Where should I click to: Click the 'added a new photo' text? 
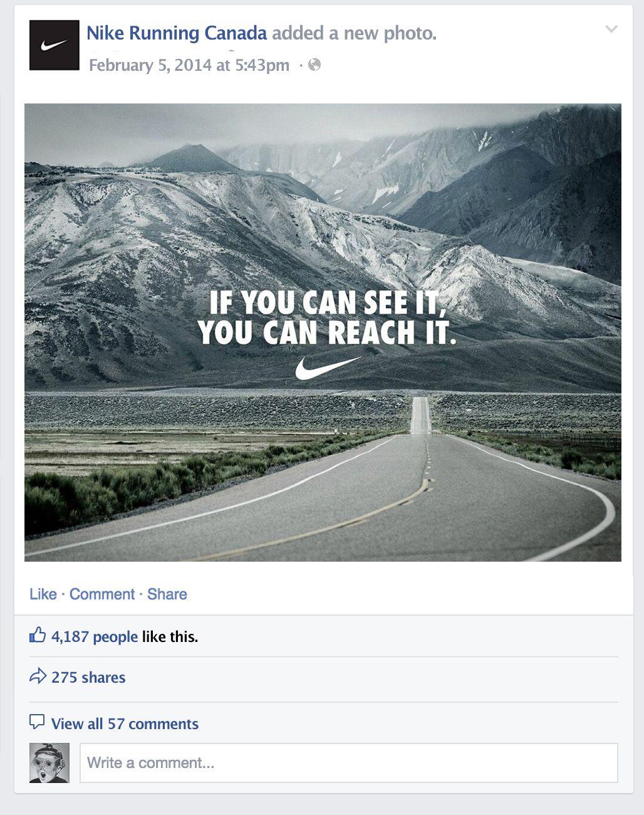pos(354,33)
